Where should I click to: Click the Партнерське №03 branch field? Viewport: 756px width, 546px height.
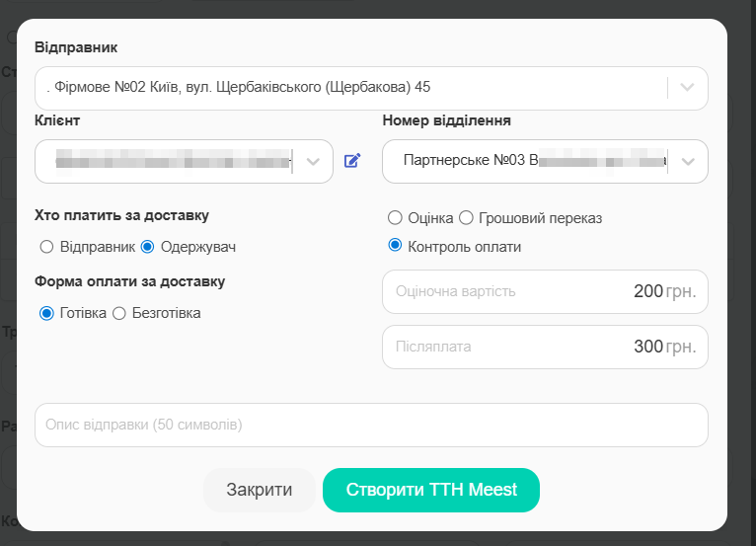click(x=523, y=161)
